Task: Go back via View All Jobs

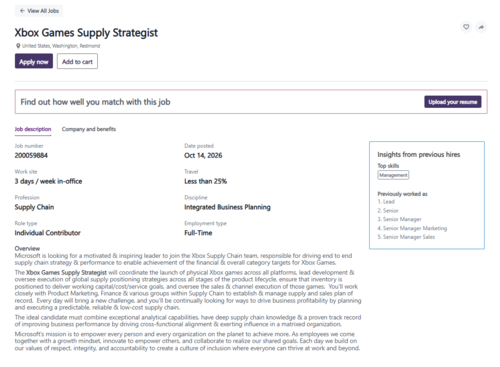Action: coord(39,11)
